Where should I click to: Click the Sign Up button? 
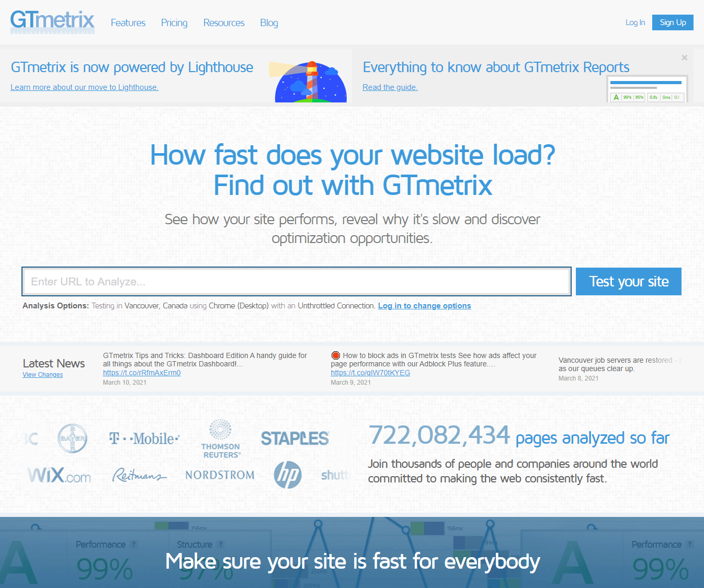coord(673,22)
